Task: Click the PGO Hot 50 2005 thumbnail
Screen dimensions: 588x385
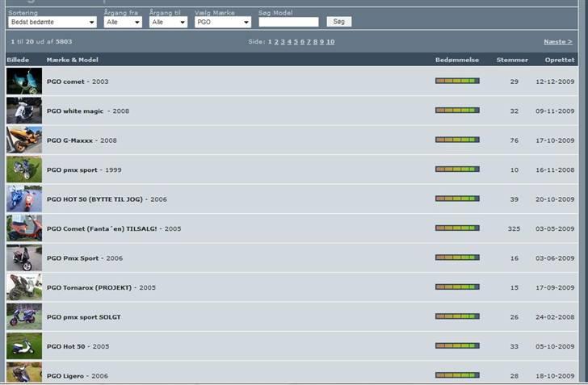Action: click(23, 346)
